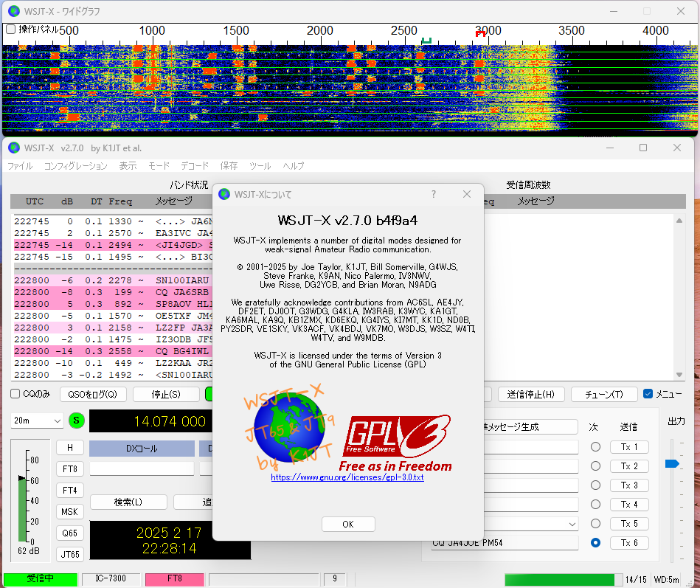Select the Tx 3 next radio button

(x=595, y=485)
